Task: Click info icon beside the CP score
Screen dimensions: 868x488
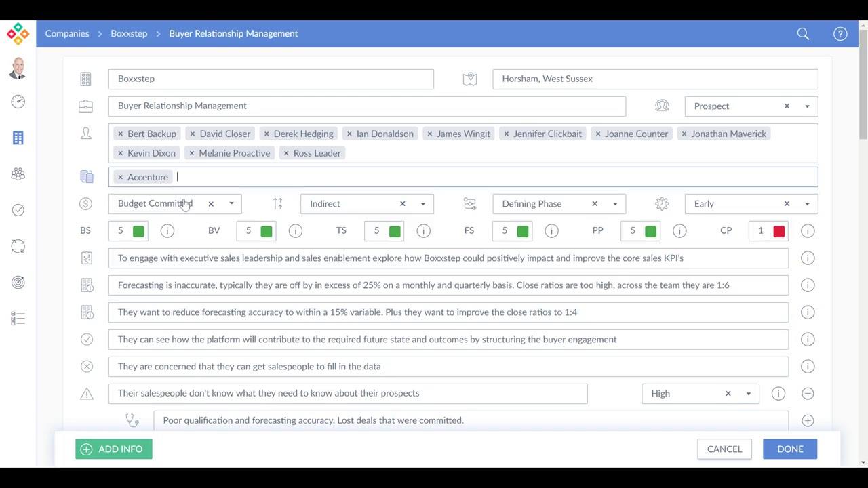Action: 807,231
